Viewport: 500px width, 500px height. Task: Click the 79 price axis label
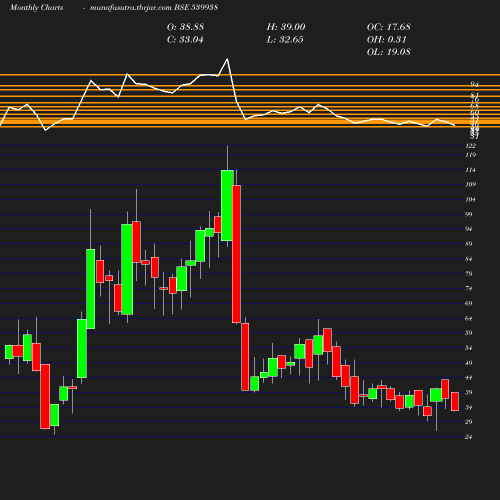pyautogui.click(x=469, y=274)
